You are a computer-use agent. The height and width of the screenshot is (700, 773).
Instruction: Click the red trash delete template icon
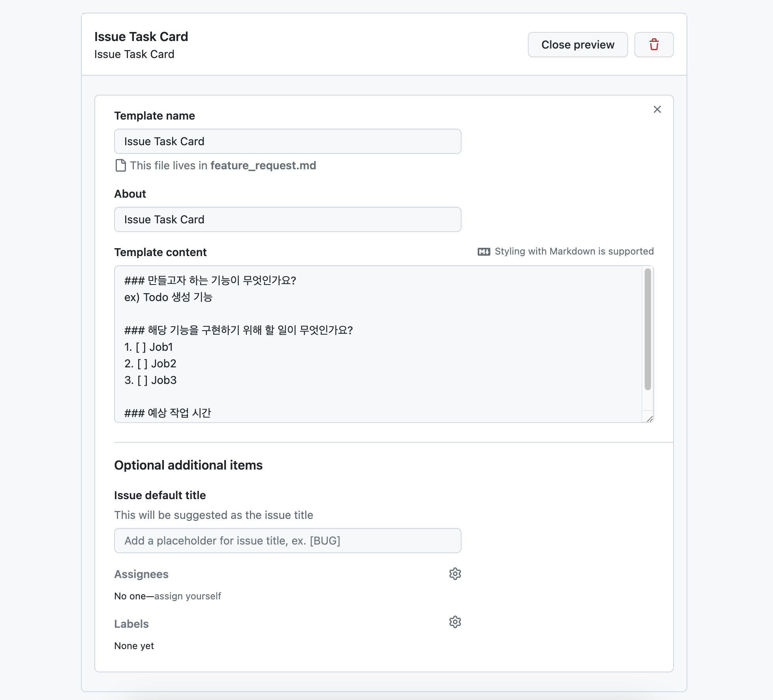654,45
